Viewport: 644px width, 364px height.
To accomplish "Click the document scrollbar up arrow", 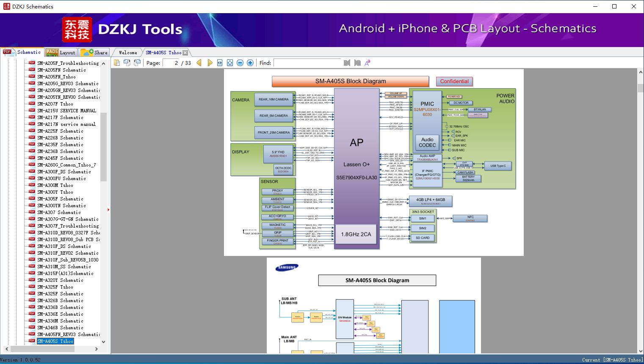I will click(640, 72).
